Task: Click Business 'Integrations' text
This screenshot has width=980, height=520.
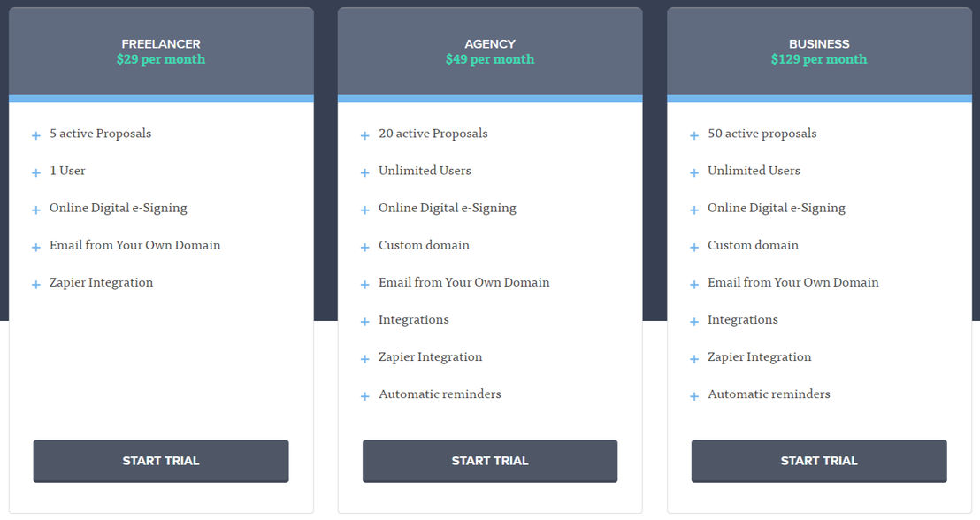Action: (742, 320)
